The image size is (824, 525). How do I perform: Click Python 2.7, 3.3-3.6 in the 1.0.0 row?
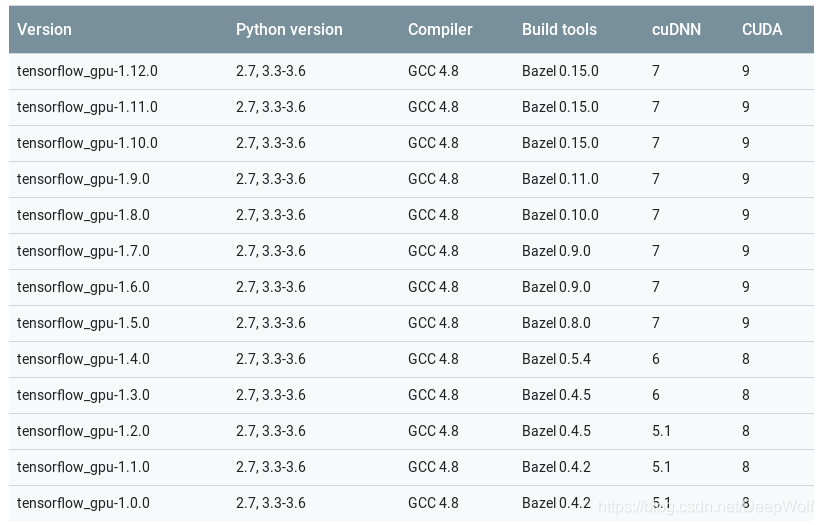pos(271,503)
